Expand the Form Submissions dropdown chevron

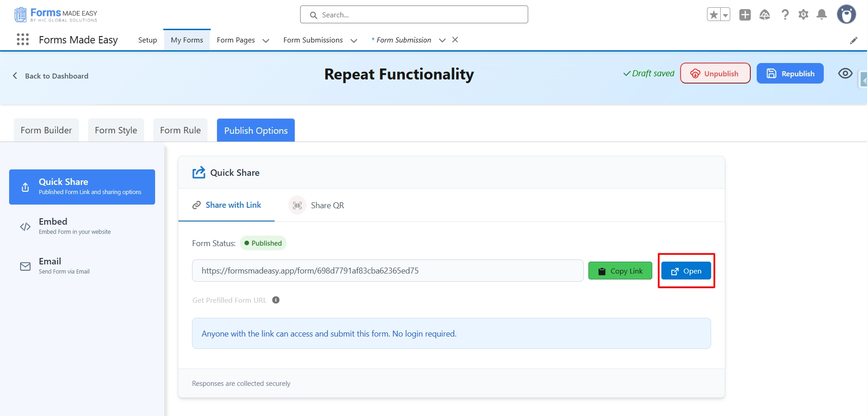tap(353, 41)
